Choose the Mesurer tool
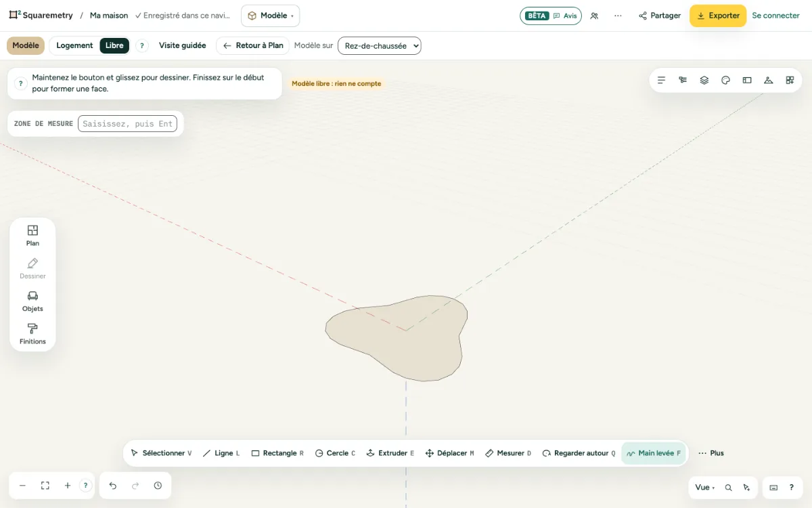The width and height of the screenshot is (812, 508). [508, 453]
